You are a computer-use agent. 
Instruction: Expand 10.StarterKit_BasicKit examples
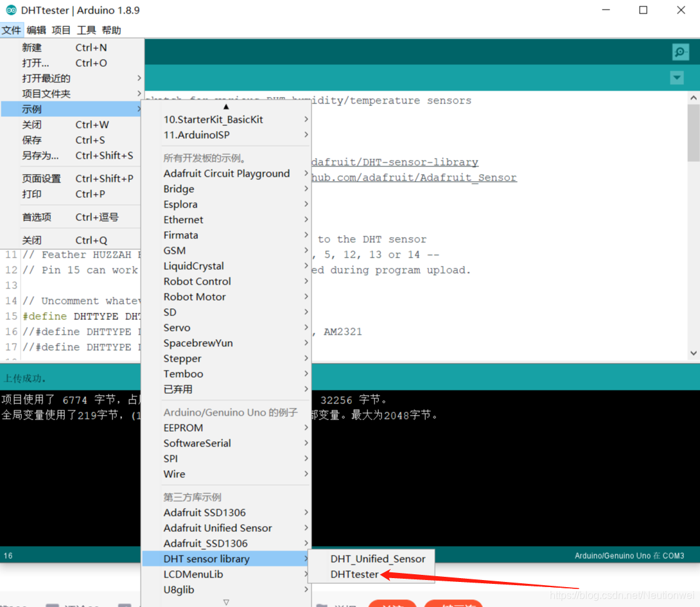coord(226,119)
